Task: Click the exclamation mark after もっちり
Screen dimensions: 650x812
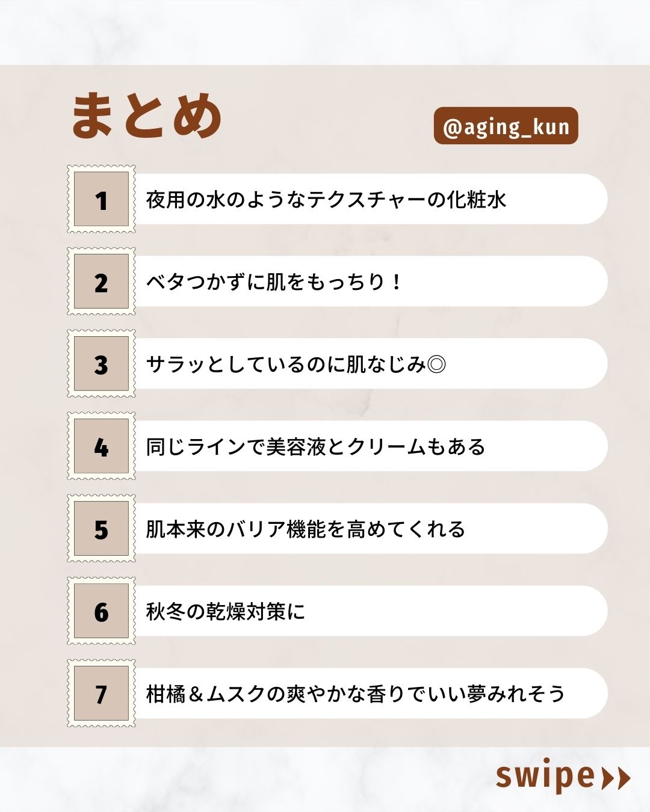Action: point(395,282)
